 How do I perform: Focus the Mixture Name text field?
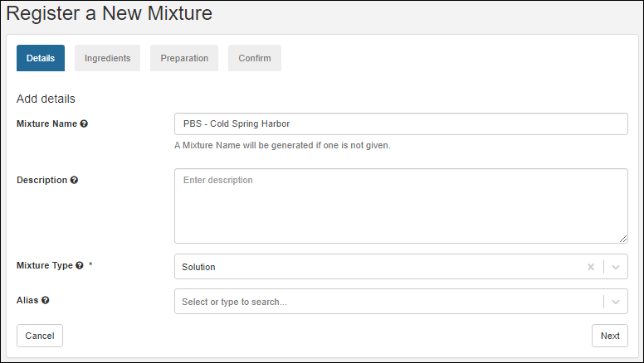point(400,123)
